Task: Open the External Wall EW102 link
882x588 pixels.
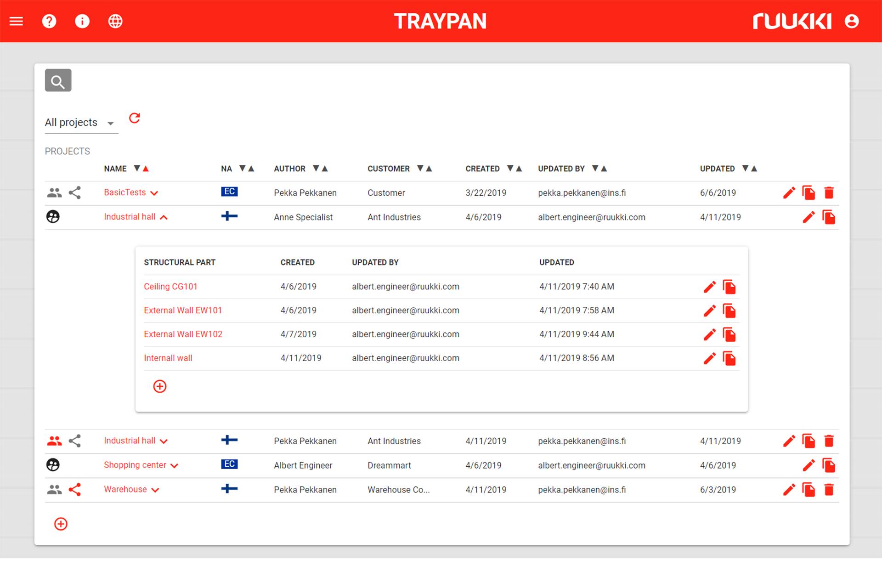Action: 183,334
